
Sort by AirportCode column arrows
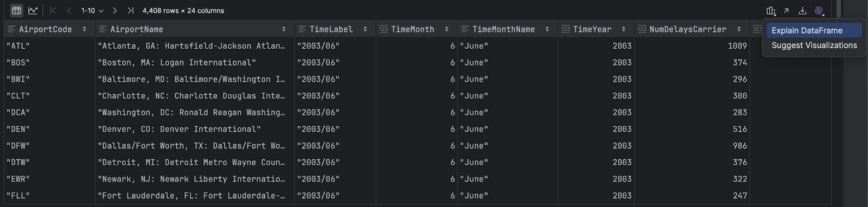(85, 29)
